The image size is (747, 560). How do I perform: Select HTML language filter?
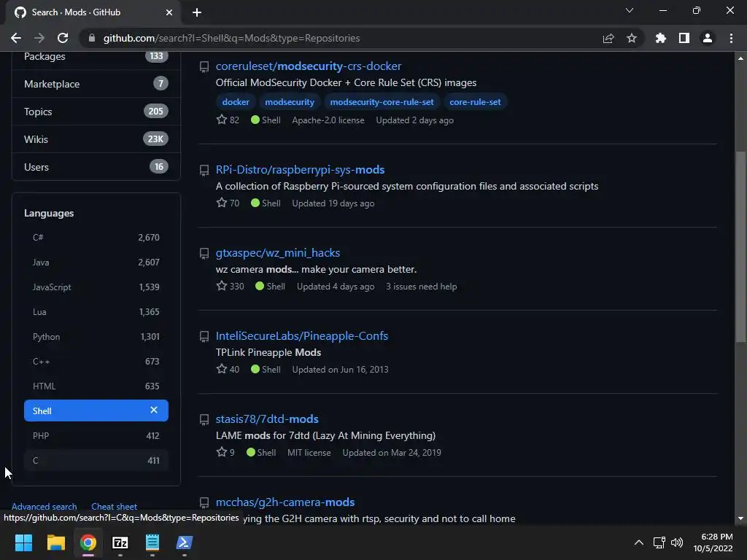click(96, 386)
